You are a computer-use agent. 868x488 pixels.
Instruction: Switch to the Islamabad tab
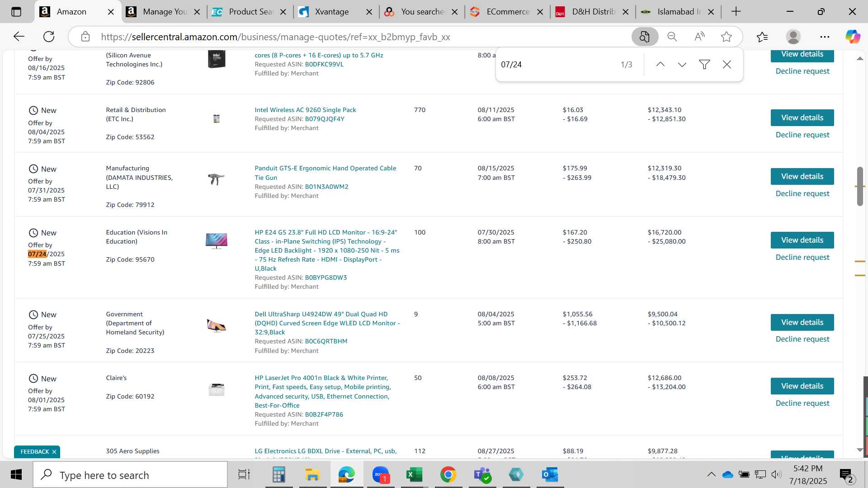click(x=679, y=12)
